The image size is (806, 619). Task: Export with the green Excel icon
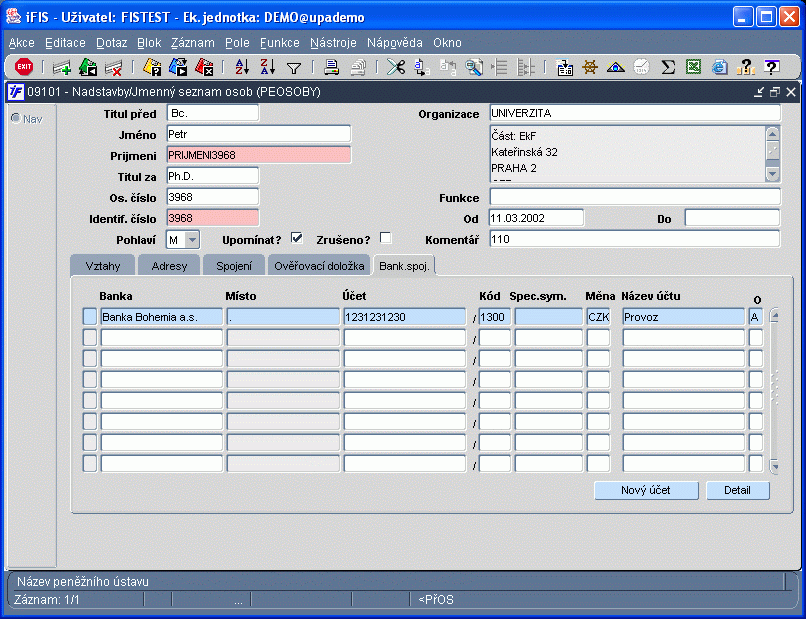693,67
